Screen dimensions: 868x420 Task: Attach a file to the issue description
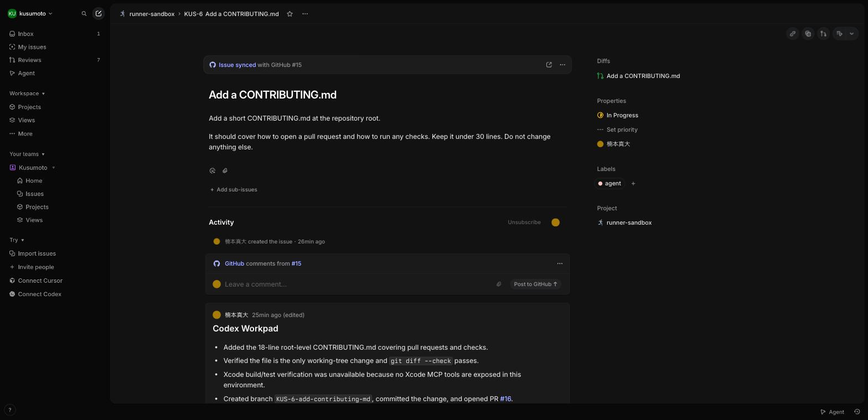[225, 171]
